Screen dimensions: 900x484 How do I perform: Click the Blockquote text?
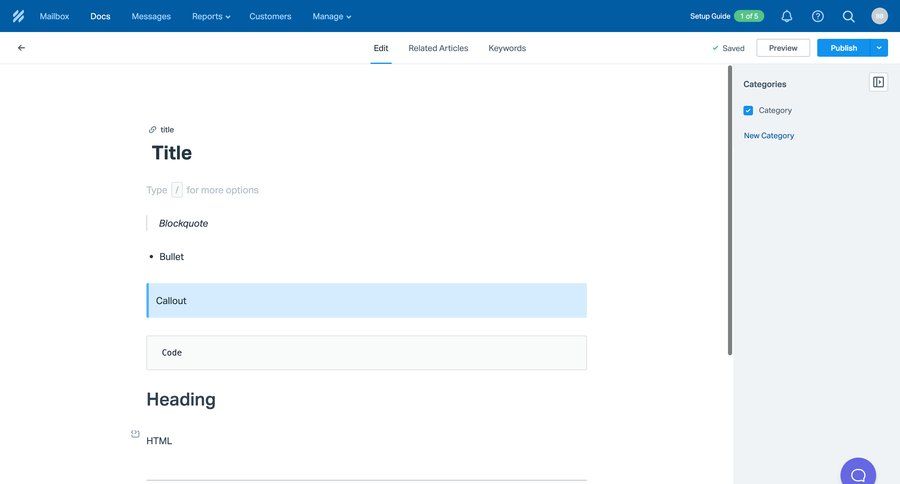183,223
